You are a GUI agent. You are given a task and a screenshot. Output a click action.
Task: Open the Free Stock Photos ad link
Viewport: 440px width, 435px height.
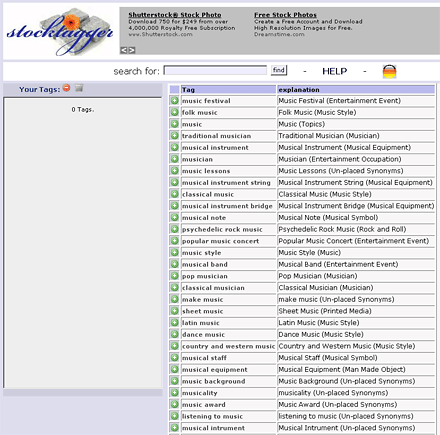point(285,15)
